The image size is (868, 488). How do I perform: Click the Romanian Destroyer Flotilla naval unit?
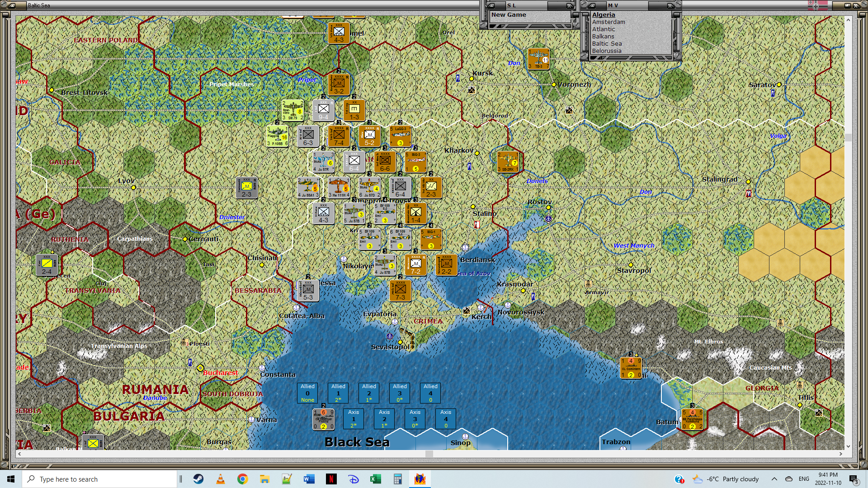(x=323, y=419)
